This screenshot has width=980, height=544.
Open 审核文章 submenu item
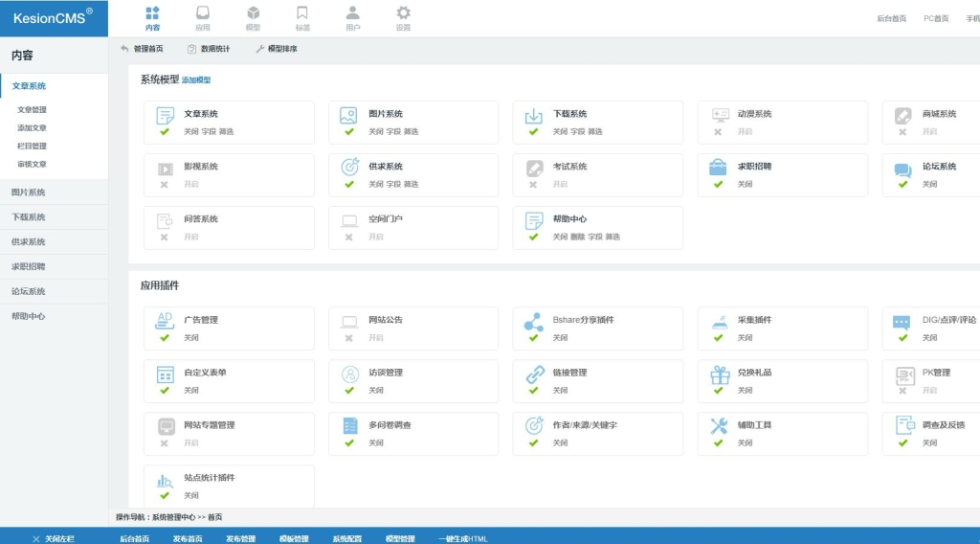point(32,164)
